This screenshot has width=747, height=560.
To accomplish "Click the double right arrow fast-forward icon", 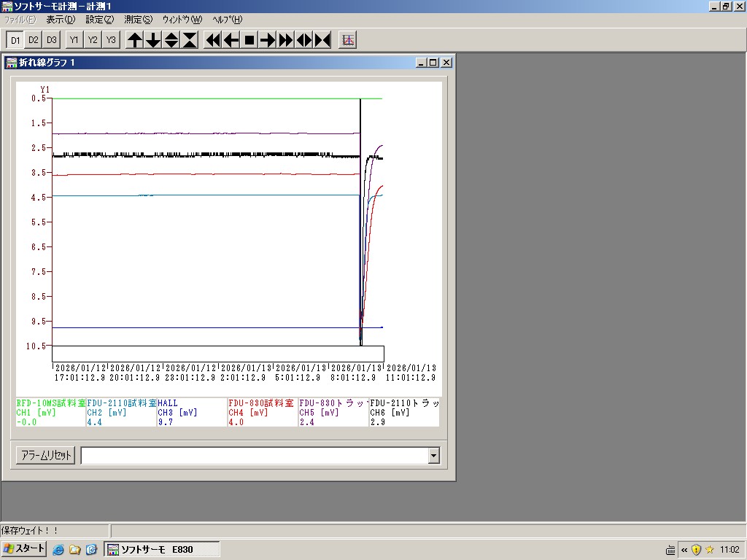I will 286,40.
